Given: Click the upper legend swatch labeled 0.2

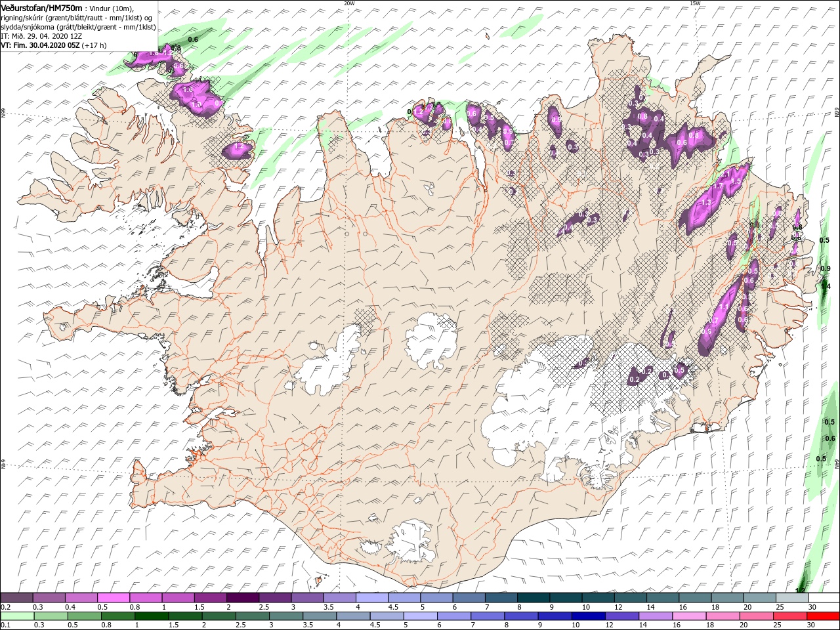Looking at the screenshot, I should click(x=16, y=598).
